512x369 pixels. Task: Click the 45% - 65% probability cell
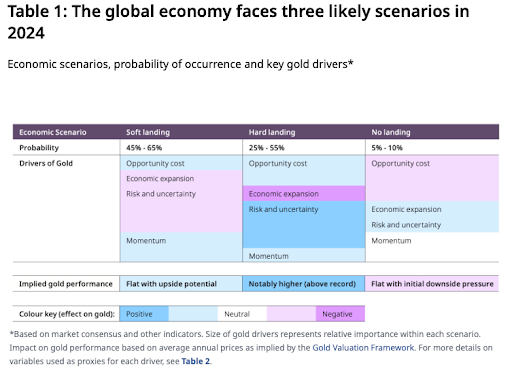click(181, 148)
